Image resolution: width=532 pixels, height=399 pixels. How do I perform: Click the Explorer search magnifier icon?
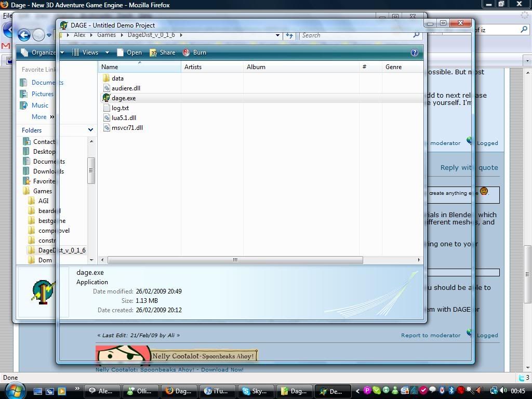pyautogui.click(x=416, y=35)
